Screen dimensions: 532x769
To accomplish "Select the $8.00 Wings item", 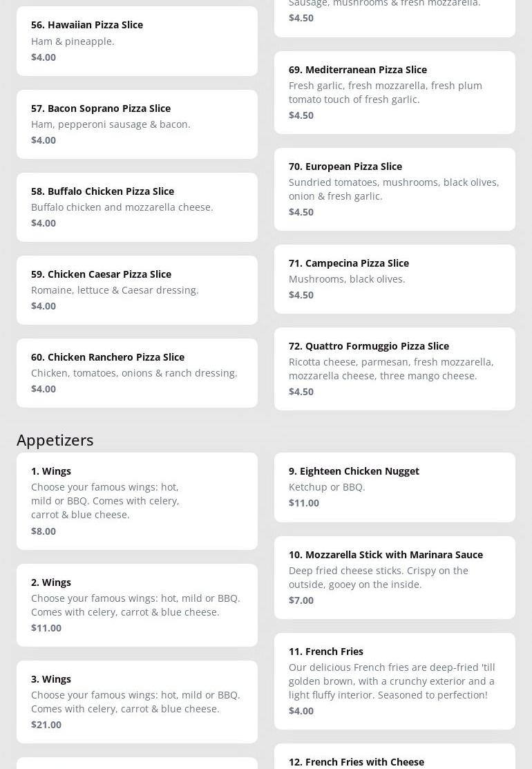I will point(137,500).
